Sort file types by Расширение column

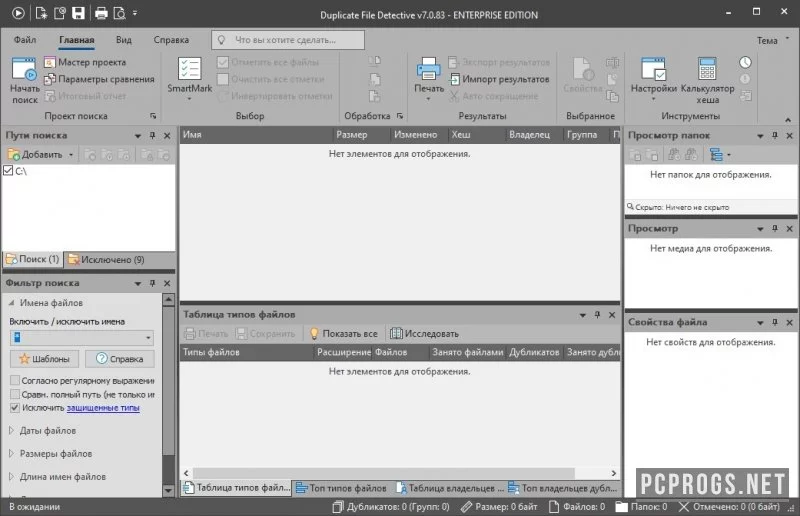[343, 352]
